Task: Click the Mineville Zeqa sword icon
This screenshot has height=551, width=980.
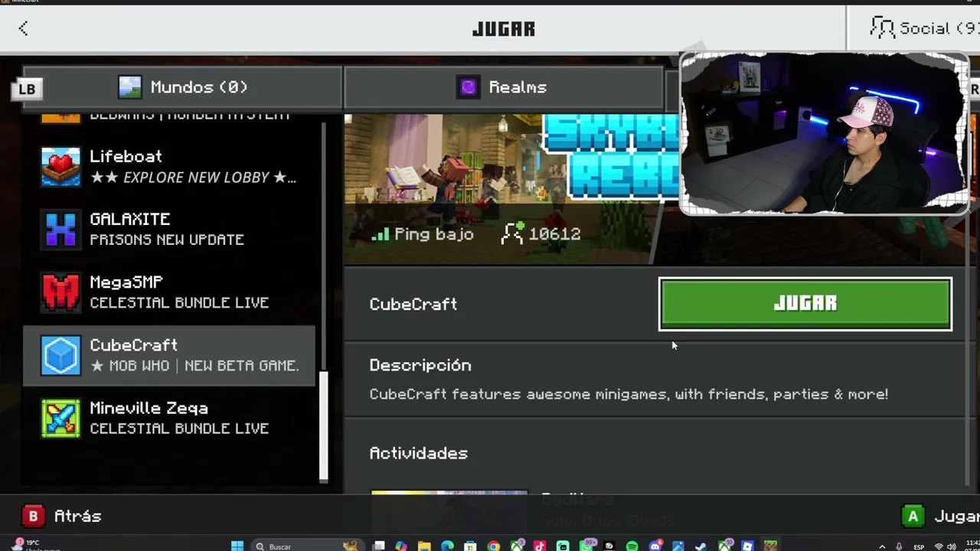Action: coord(60,418)
